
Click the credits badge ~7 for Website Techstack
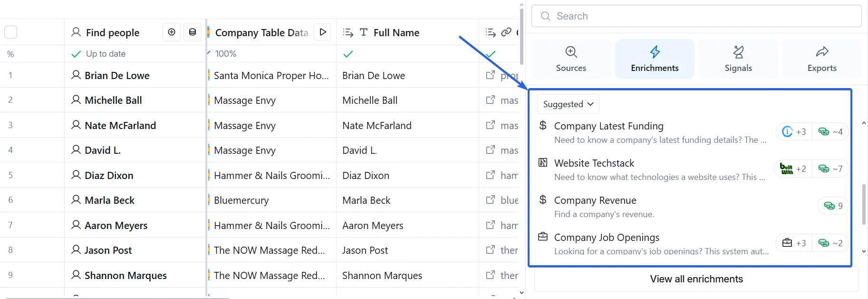(x=830, y=169)
